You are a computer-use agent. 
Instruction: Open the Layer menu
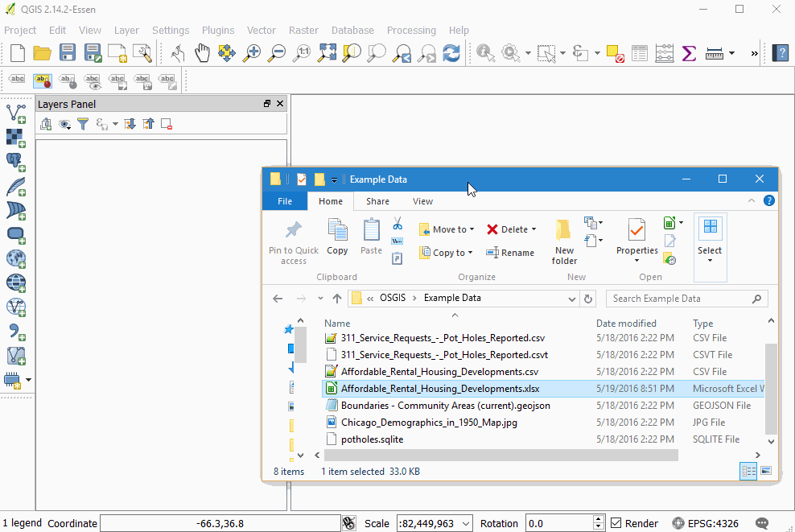pyautogui.click(x=126, y=30)
